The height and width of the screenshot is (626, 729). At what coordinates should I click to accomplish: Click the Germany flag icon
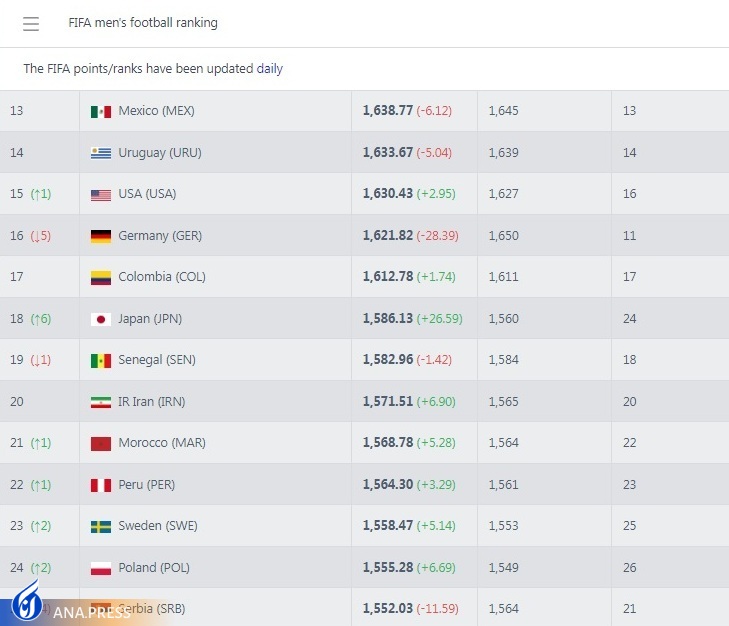click(x=100, y=236)
